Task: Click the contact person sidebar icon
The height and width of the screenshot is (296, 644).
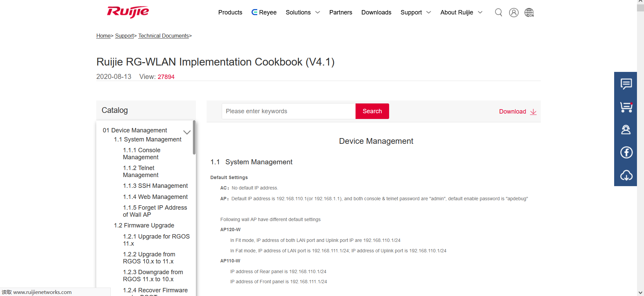Action: 626,130
